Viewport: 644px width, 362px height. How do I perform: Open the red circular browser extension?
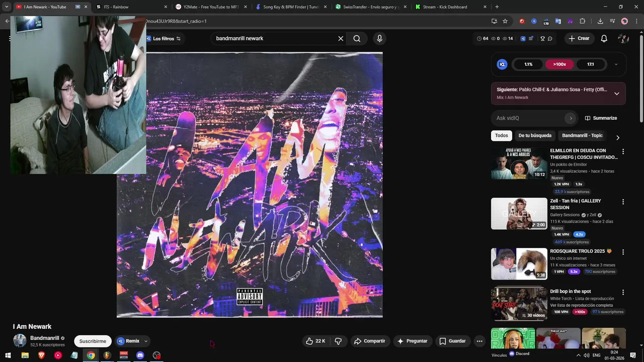tap(522, 21)
